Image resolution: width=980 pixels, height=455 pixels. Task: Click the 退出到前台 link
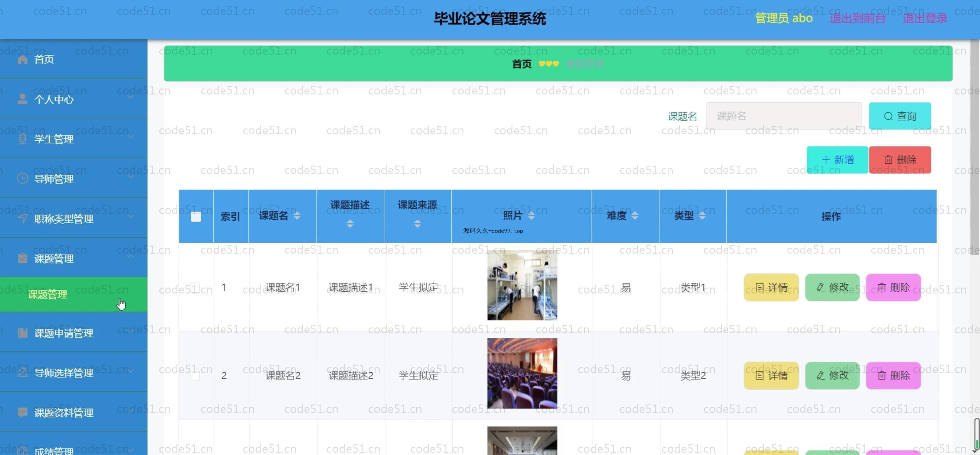click(857, 18)
